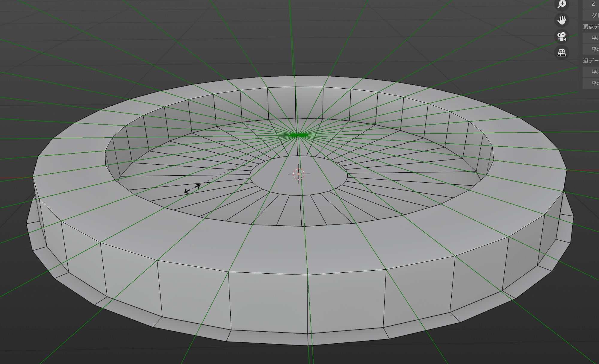
Task: Click the 辺デー (edge data) label
Action: [x=590, y=60]
